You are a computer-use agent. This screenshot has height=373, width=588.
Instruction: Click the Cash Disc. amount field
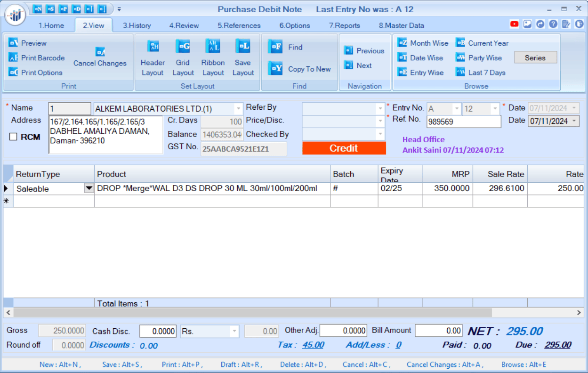(158, 331)
